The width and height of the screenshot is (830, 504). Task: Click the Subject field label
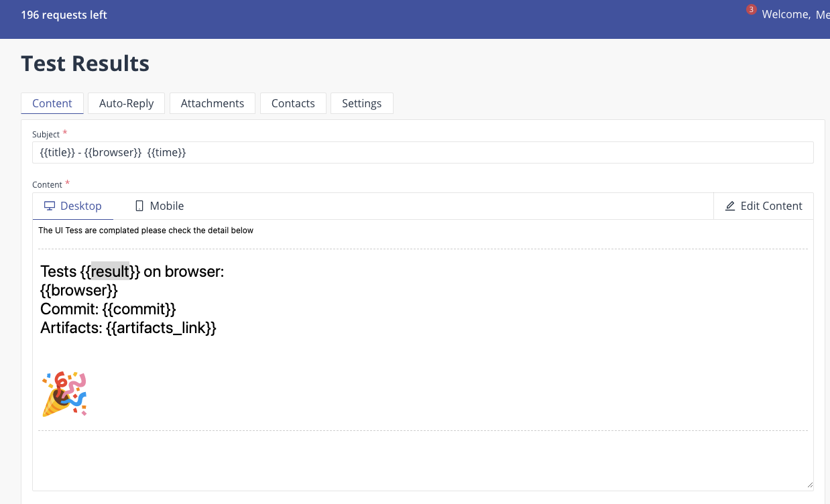click(x=46, y=135)
